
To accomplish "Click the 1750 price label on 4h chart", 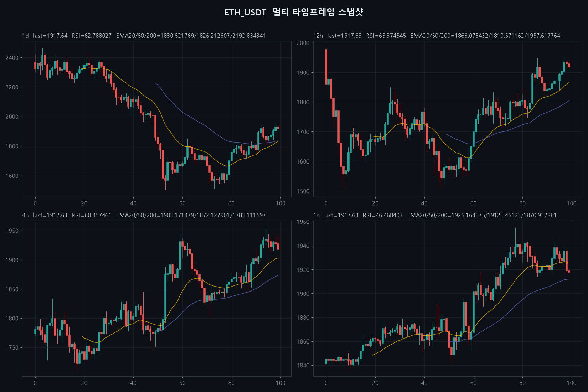I will point(12,348).
